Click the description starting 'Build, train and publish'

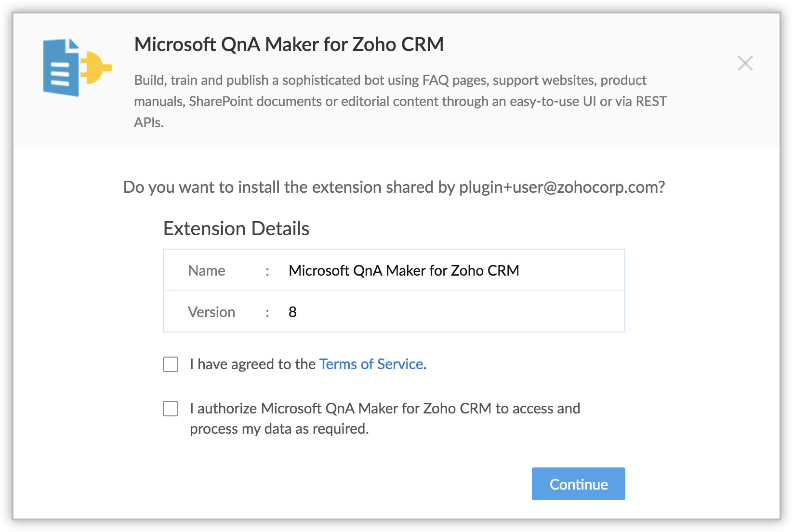[x=400, y=101]
